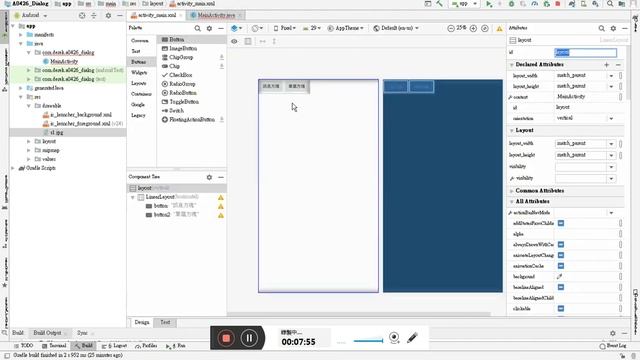Open AppTheme dropdown
Viewport: 640px width, 360px height.
345,28
